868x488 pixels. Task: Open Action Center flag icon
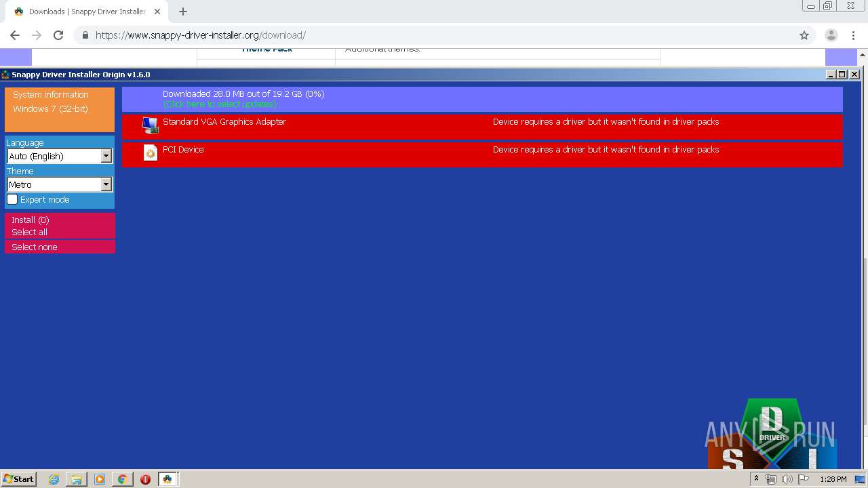click(x=804, y=479)
